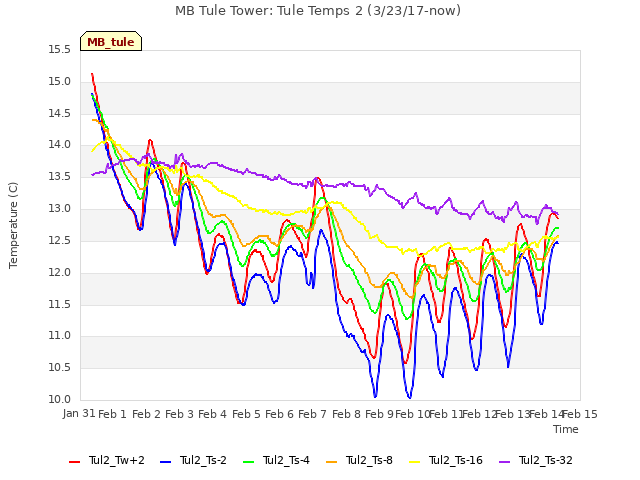Click the blue line's lowest dip on Feb 10
The image size is (640, 480).
point(409,397)
